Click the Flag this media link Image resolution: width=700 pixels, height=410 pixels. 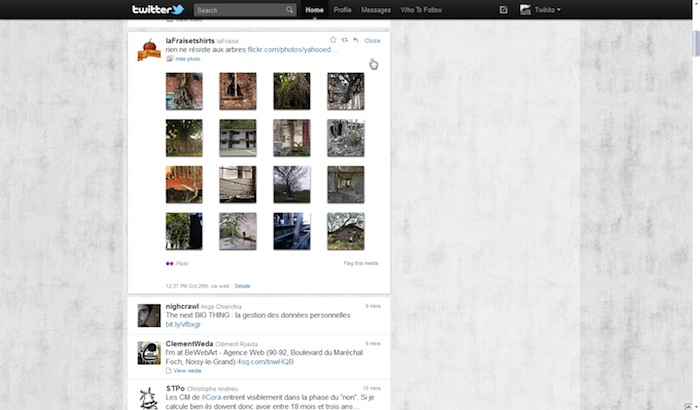click(x=360, y=263)
